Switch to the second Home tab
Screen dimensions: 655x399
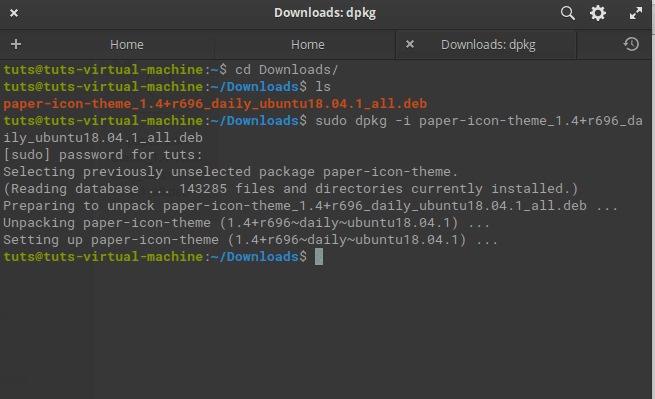tap(307, 44)
